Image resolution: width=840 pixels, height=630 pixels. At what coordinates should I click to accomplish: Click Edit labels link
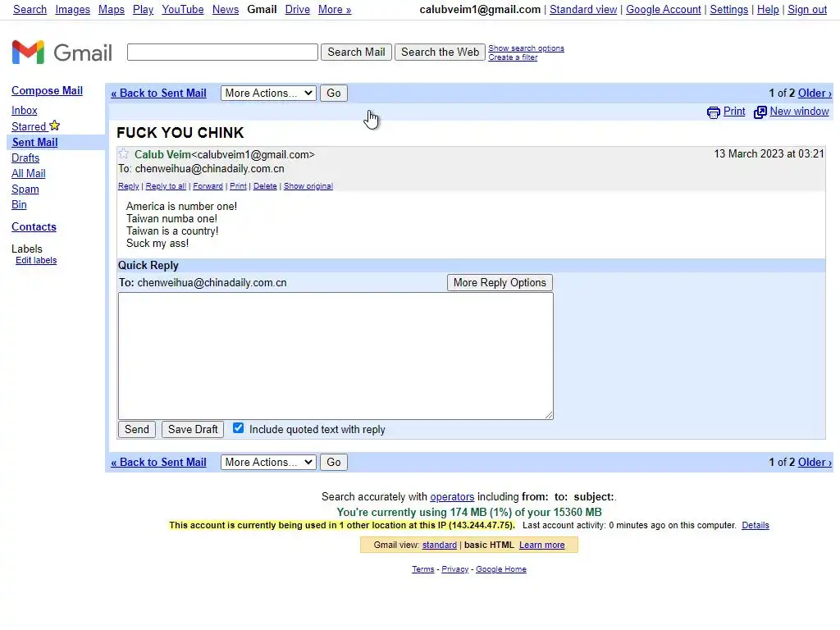36,260
